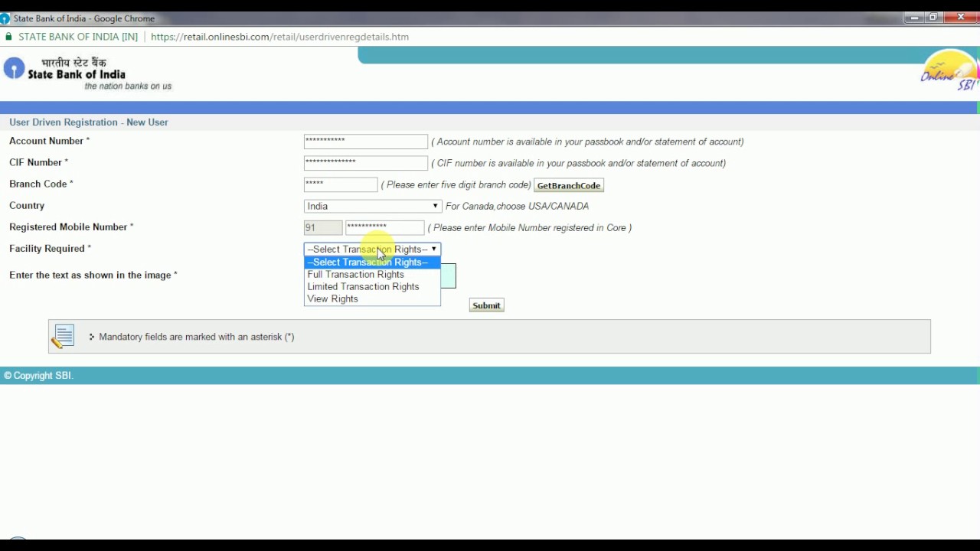Click the Registered Mobile Number field
This screenshot has width=980, height=551.
point(384,227)
